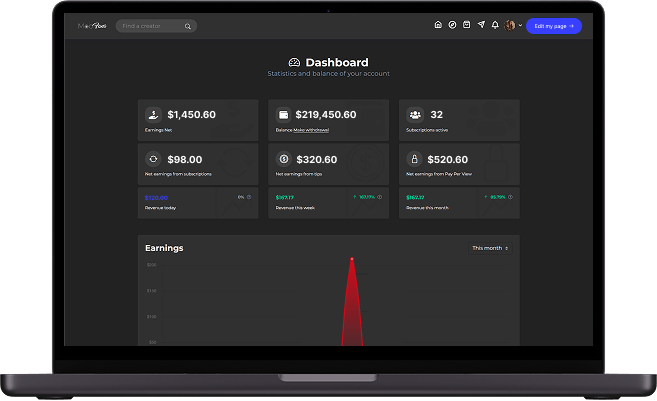The height and width of the screenshot is (401, 657).
Task: Click the Net earnings from tips label
Action: point(299,174)
